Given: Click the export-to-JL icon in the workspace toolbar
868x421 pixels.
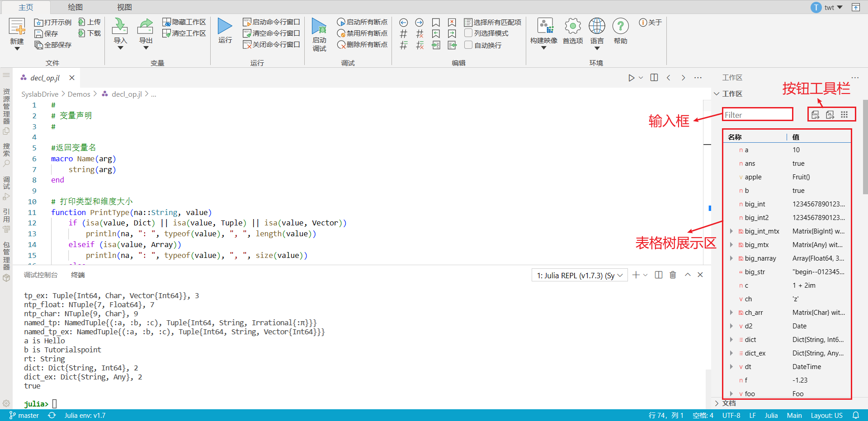Looking at the screenshot, I should (830, 115).
